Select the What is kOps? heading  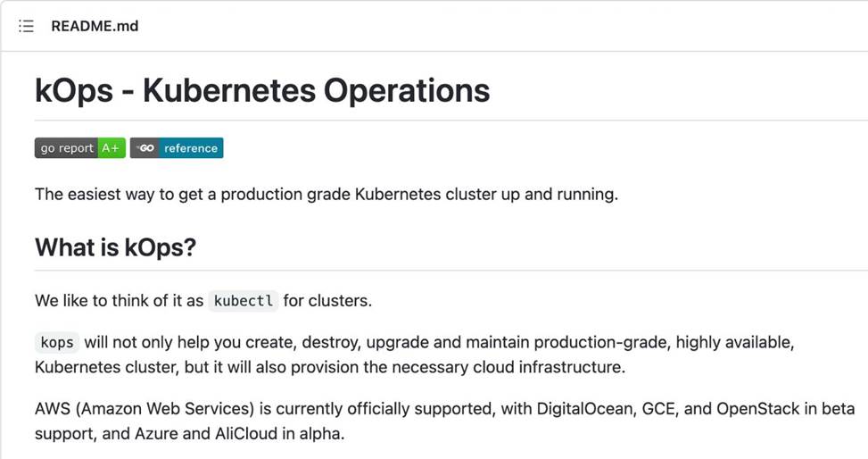click(x=115, y=247)
